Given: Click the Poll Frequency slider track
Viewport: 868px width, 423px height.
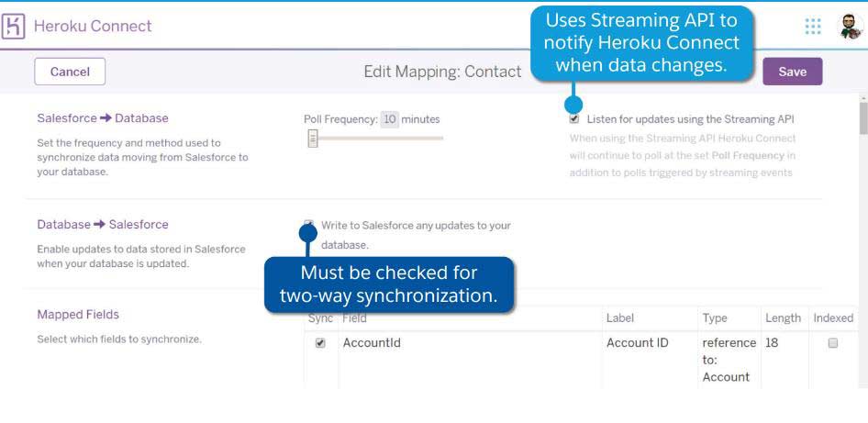Looking at the screenshot, I should [x=375, y=139].
